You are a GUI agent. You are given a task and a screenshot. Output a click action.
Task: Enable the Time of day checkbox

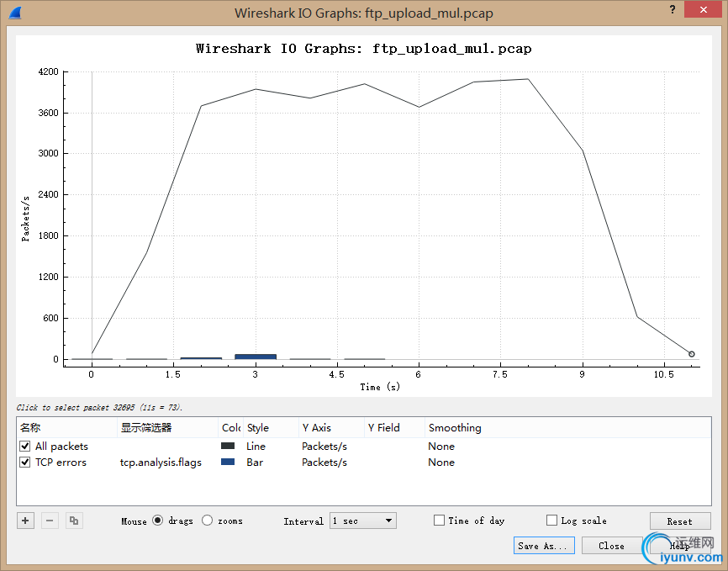click(439, 520)
